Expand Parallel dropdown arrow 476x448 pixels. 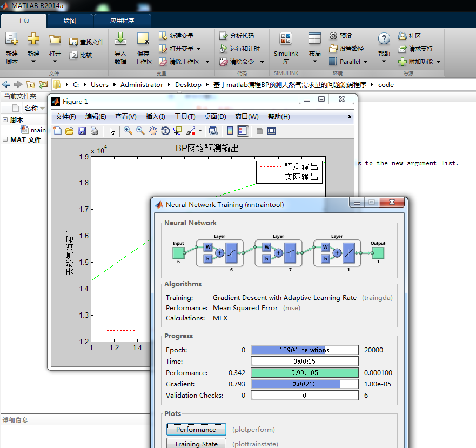366,62
